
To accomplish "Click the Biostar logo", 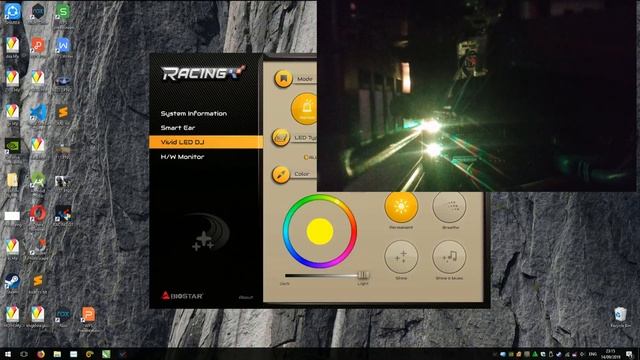I will (x=182, y=296).
